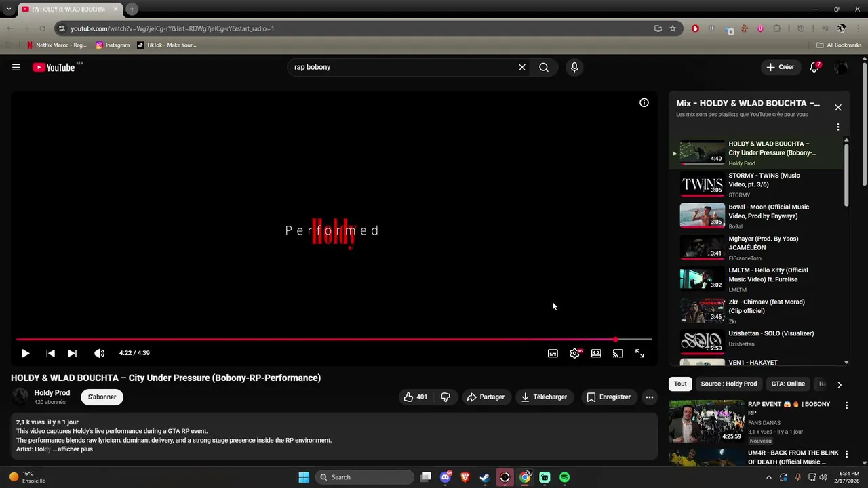Open RAP EVENT BOBONY RP thumbnail
The width and height of the screenshot is (868, 488).
click(706, 421)
